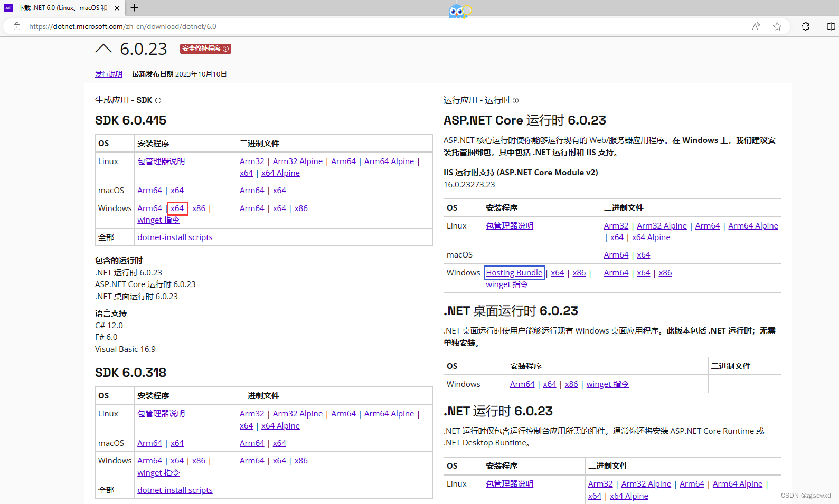Screen dimensions: 839x504
Task: Select the Visual Basic 16.9 text
Action: point(125,349)
